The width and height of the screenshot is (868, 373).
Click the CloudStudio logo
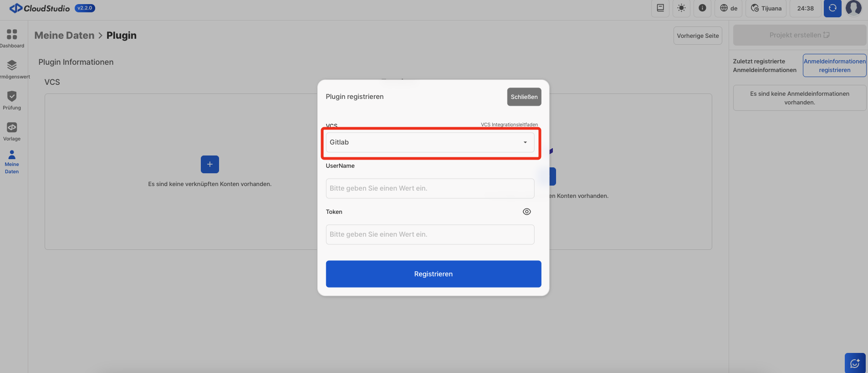point(40,8)
